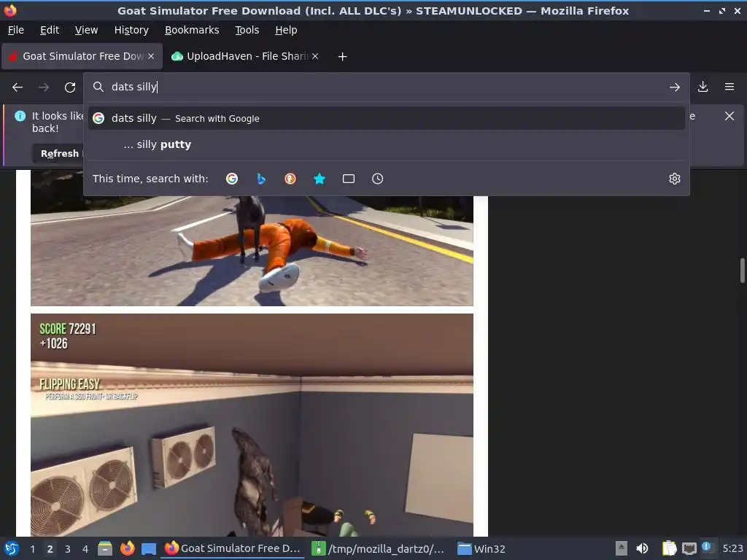Click the Firefox logo in the title bar
The height and width of the screenshot is (560, 747).
point(10,10)
